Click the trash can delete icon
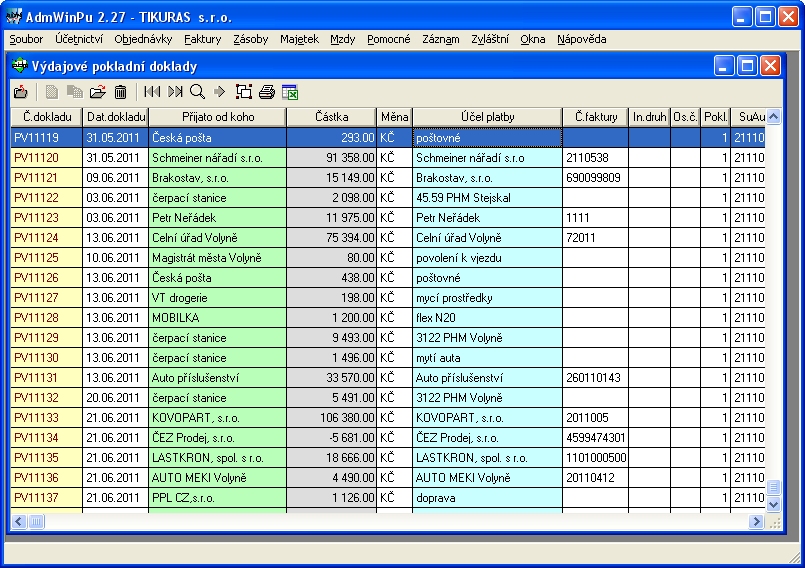 (x=121, y=92)
